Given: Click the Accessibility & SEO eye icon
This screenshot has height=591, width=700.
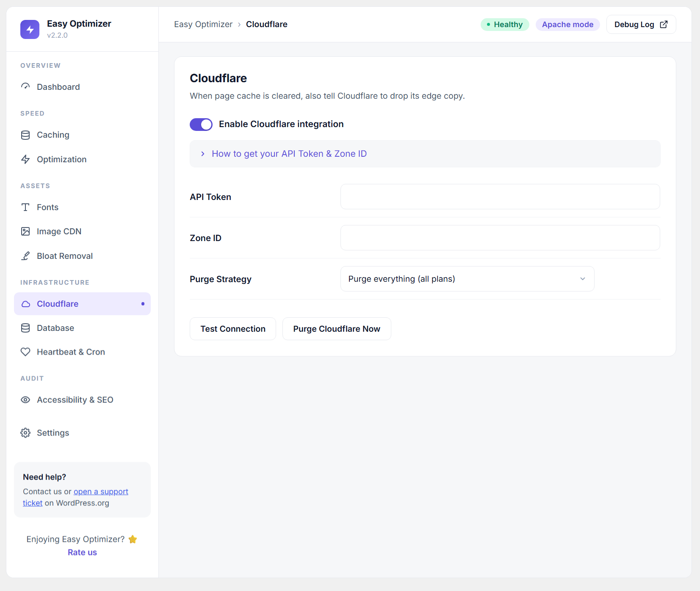Looking at the screenshot, I should point(25,400).
